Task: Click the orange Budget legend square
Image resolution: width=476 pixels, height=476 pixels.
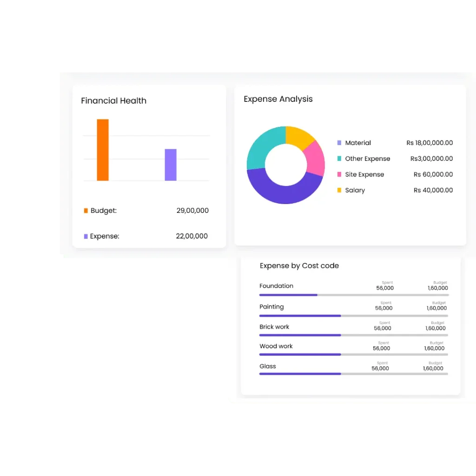Action: tap(86, 211)
